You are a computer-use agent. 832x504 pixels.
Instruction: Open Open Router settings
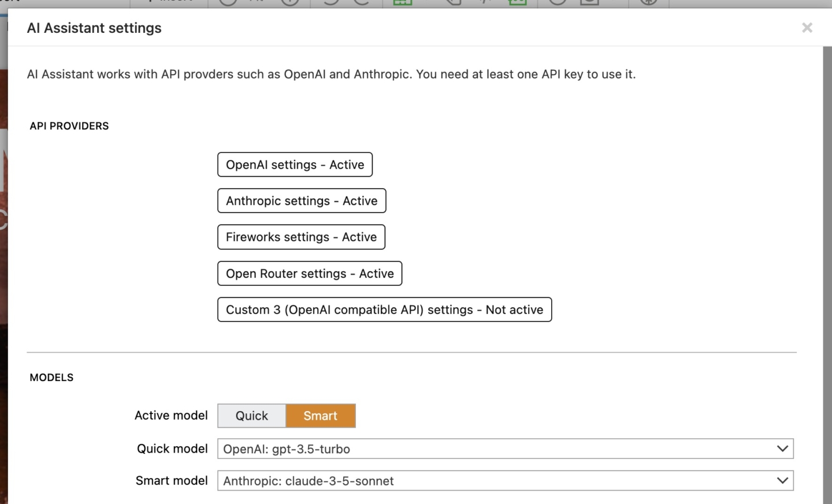click(x=310, y=273)
